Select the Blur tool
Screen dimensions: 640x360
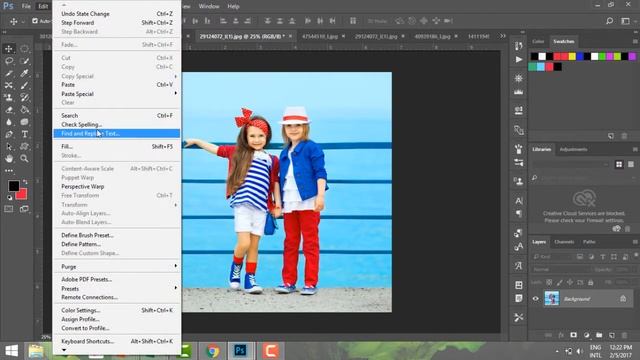[9, 122]
